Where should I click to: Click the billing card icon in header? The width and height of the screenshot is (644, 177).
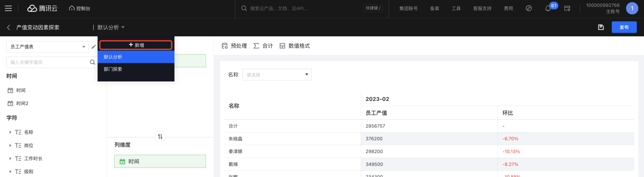click(x=567, y=8)
